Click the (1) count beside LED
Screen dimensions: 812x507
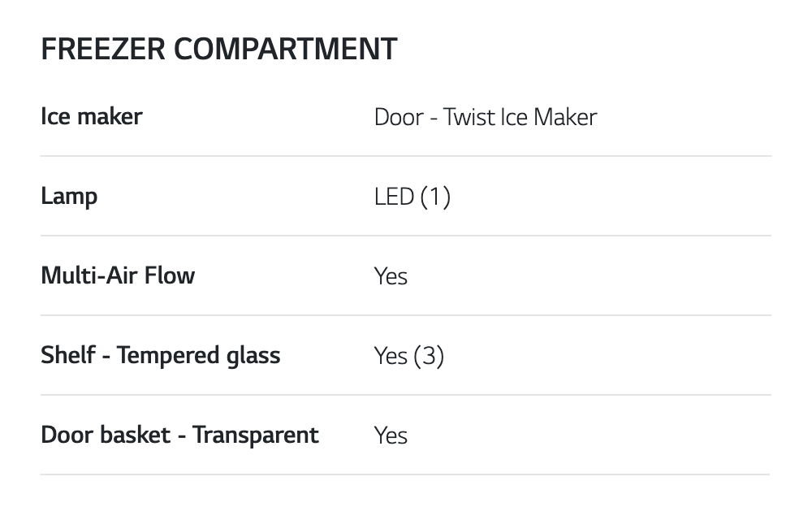pos(435,197)
